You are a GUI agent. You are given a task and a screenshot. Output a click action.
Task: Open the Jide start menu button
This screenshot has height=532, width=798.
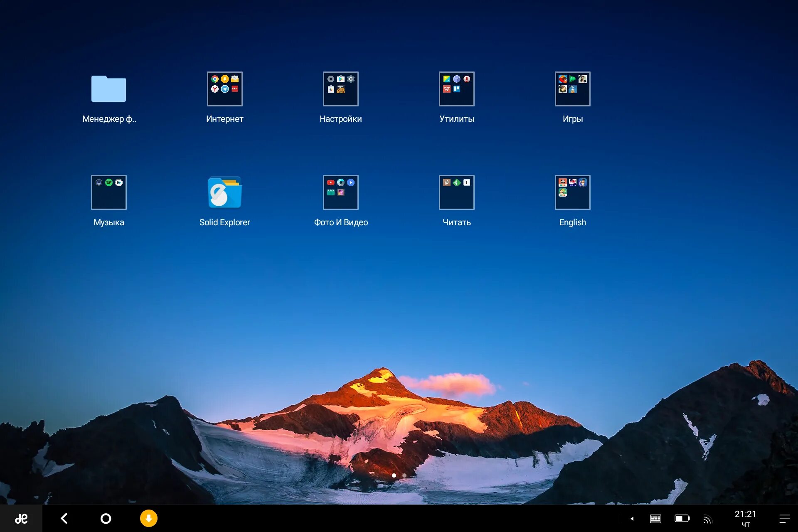(21, 518)
